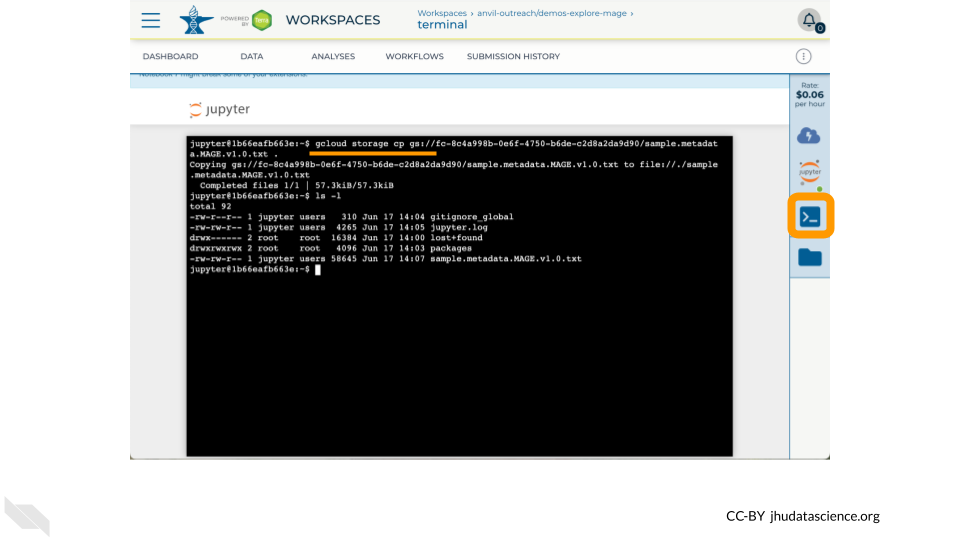Viewport: 960px width, 540px height.
Task: Click the packages directory name
Action: click(451, 248)
